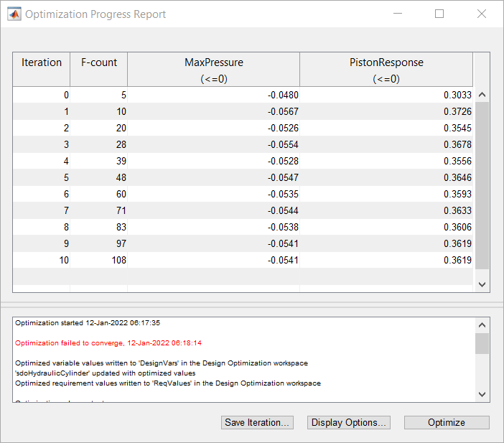Image resolution: width=504 pixels, height=443 pixels.
Task: Select PistonResponse value 0.3593
Action: 386,194
